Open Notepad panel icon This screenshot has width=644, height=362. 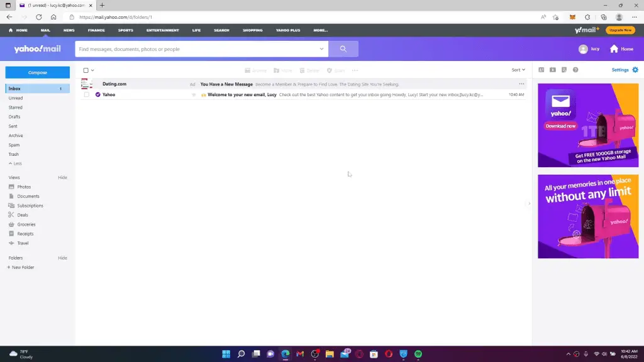[564, 70]
